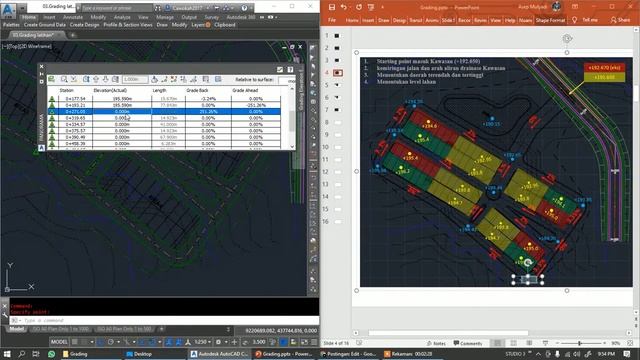Click the green checkmark icon in editor panel
This screenshot has height=360, width=640.
[x=280, y=70]
